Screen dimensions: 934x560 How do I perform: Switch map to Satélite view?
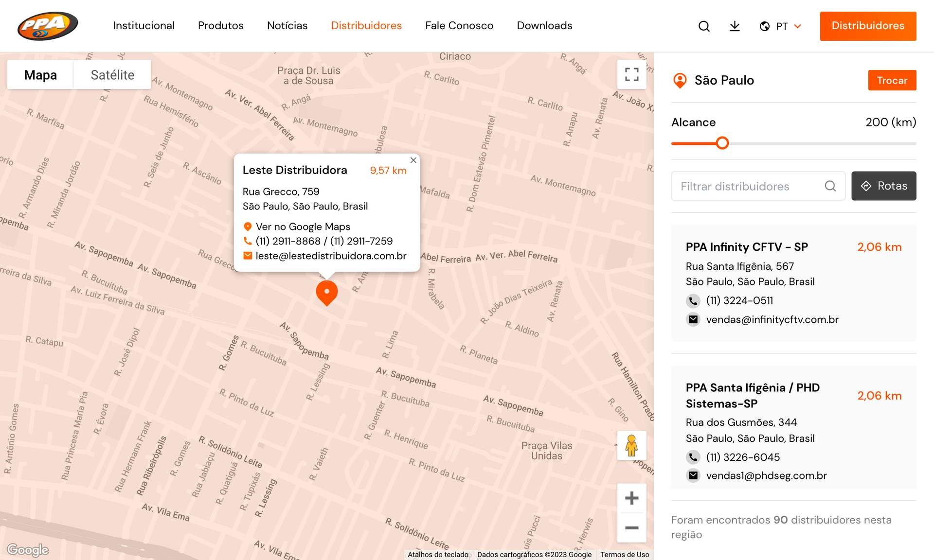pos(112,75)
